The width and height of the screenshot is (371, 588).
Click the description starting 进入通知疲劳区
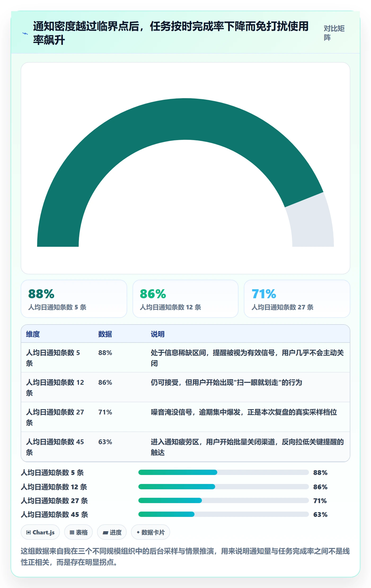(x=247, y=447)
